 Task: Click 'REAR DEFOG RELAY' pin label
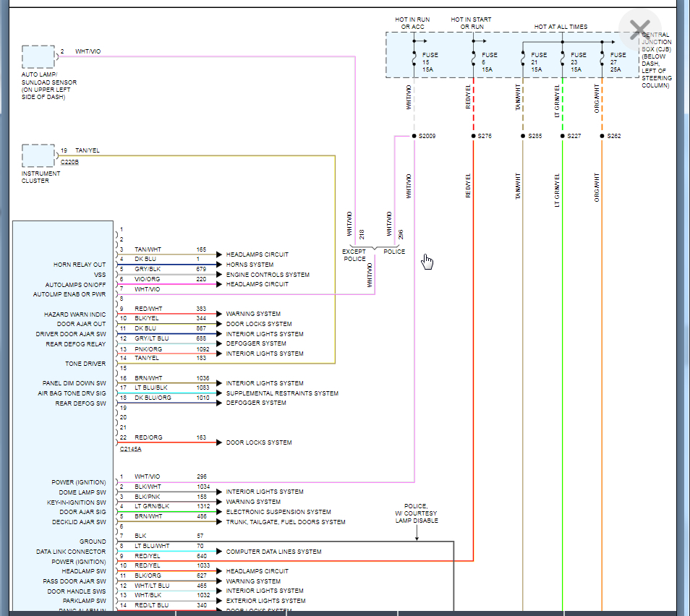76,344
